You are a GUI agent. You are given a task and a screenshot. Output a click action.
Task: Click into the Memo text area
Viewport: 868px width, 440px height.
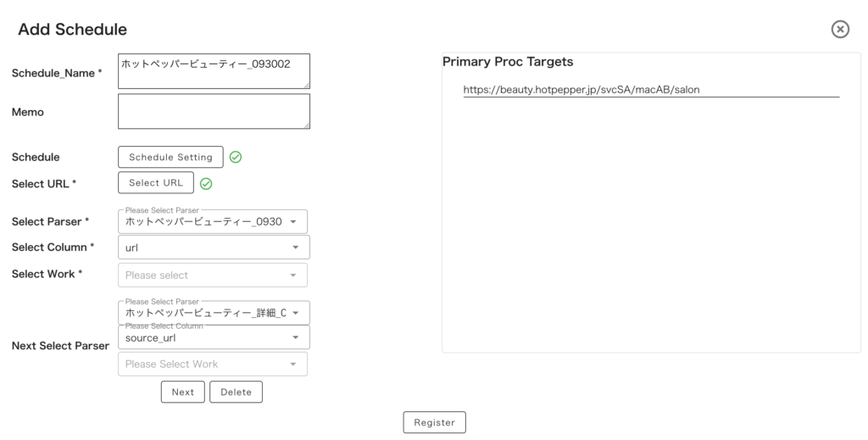tap(214, 111)
